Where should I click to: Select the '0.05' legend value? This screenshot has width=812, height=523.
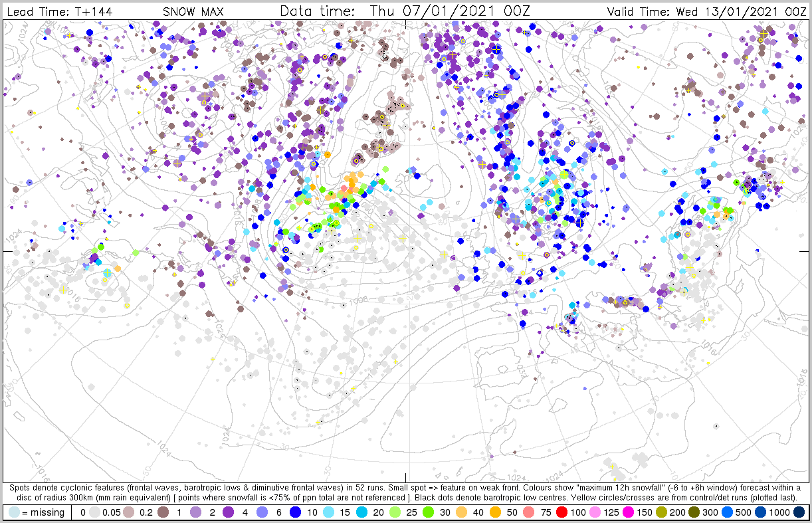[x=111, y=512]
